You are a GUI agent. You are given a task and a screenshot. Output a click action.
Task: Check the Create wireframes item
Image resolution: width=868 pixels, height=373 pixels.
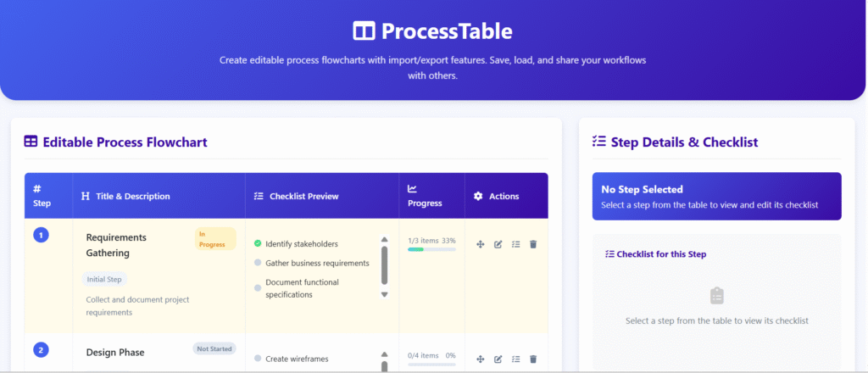coord(258,359)
